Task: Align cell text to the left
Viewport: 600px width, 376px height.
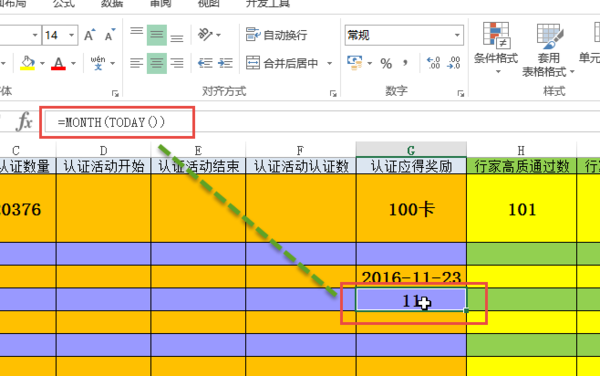Action: coord(136,63)
